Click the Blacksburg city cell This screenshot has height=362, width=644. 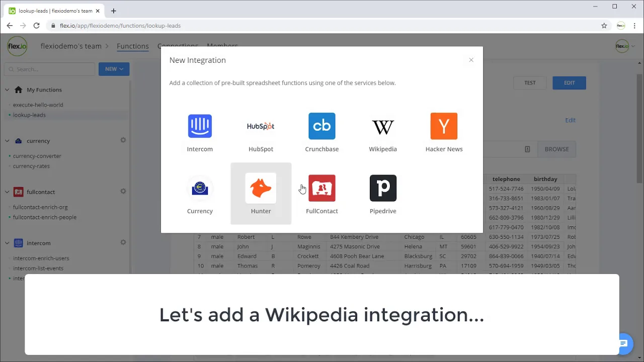tap(418, 256)
